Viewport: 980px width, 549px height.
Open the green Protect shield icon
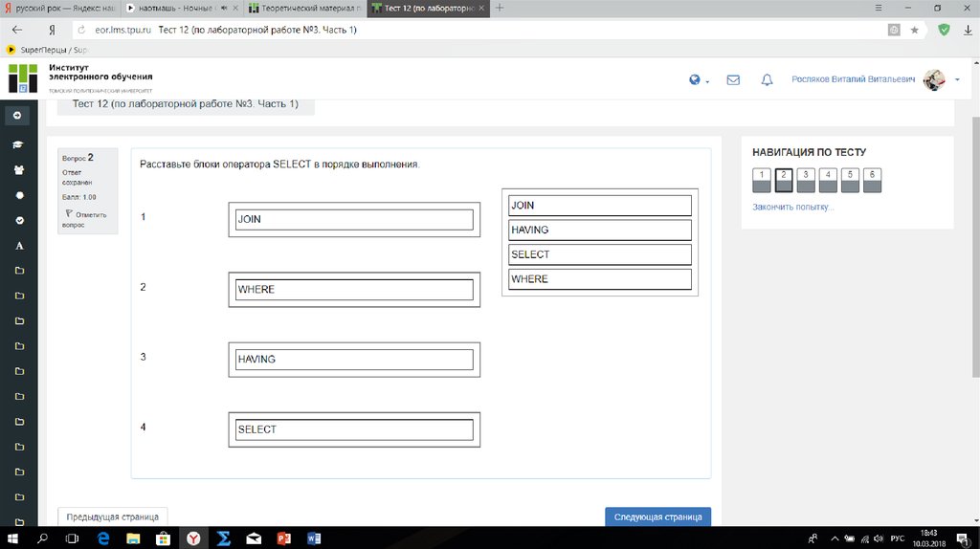coord(944,30)
